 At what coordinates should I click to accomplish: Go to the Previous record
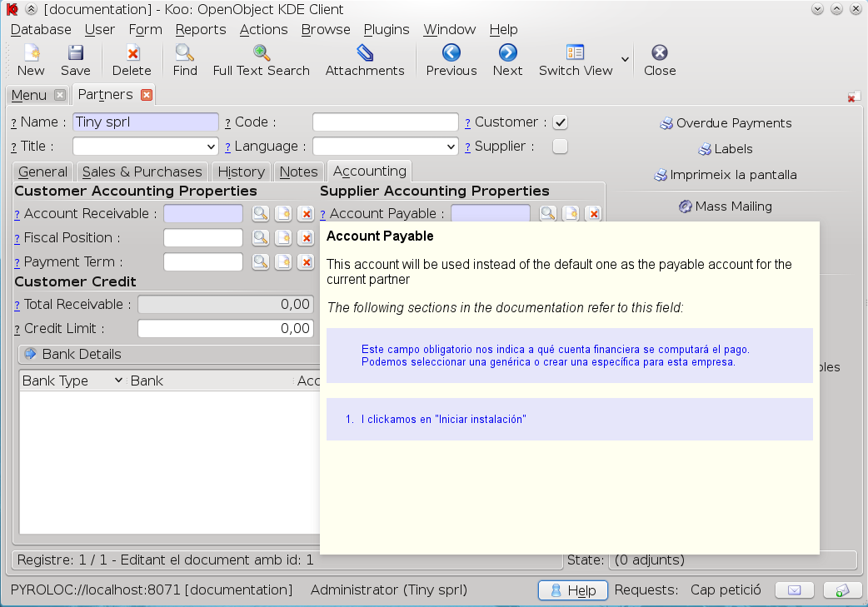click(451, 60)
